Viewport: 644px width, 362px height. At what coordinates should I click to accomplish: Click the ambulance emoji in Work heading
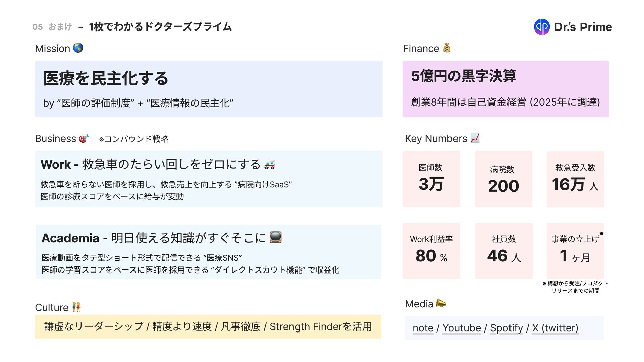pos(269,164)
